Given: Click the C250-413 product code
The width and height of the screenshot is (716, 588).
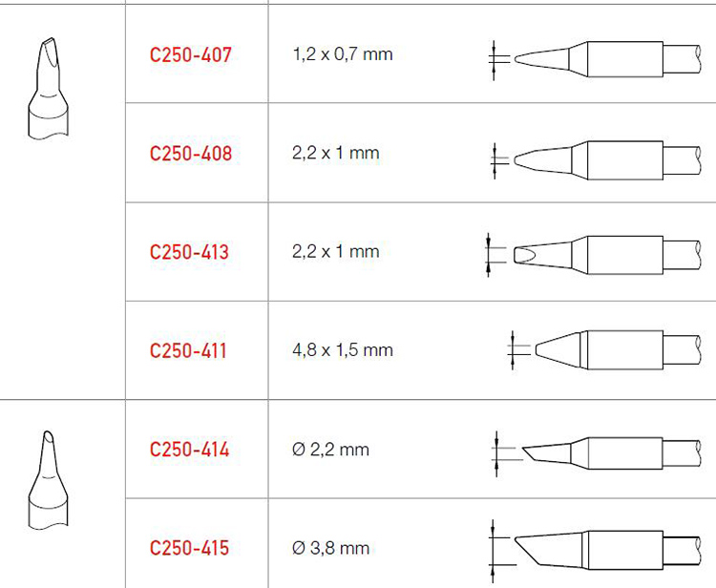Looking at the screenshot, I should pos(191,252).
